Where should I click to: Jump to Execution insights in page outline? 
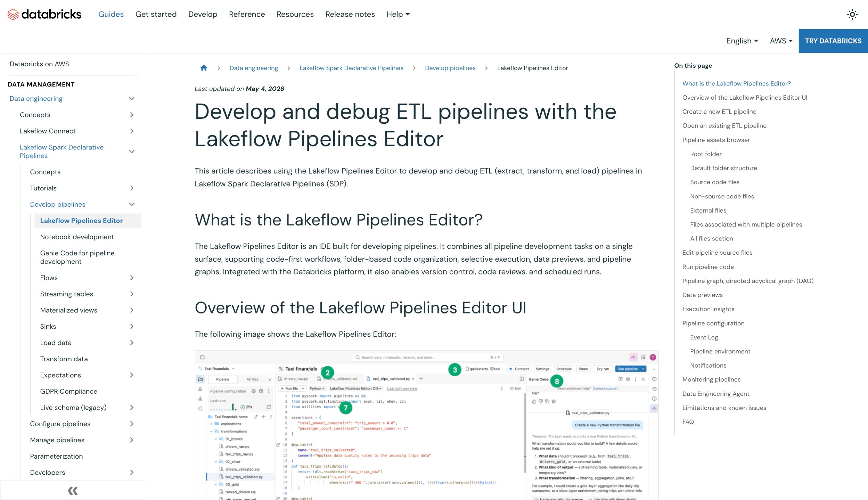[708, 309]
